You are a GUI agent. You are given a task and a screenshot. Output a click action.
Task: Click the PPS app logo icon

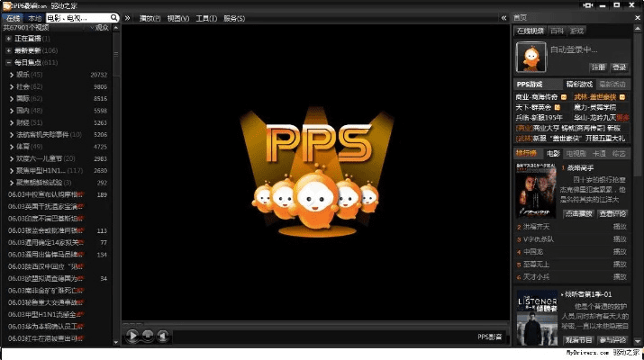[7, 5]
